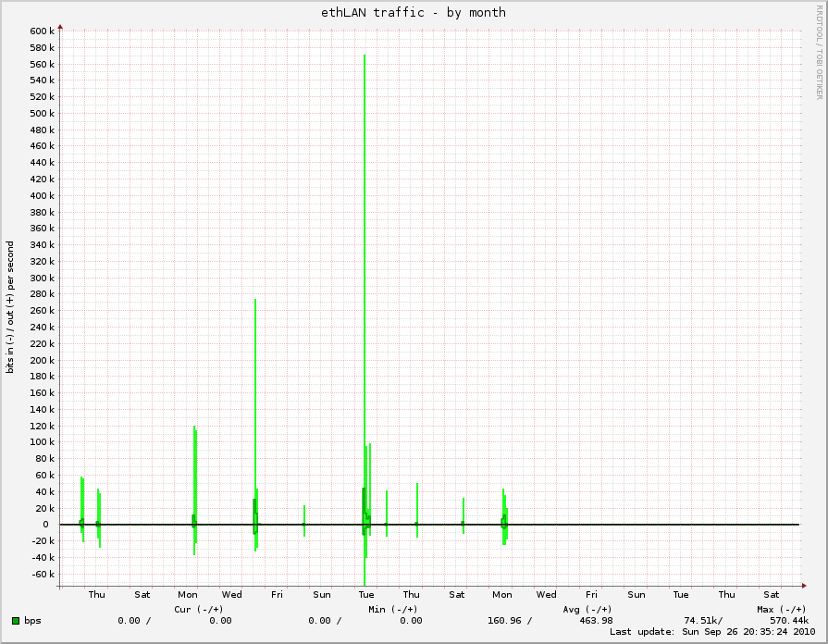Select the '600 k' y-axis tick label
Viewport: 828px width, 644px height.
[43, 31]
